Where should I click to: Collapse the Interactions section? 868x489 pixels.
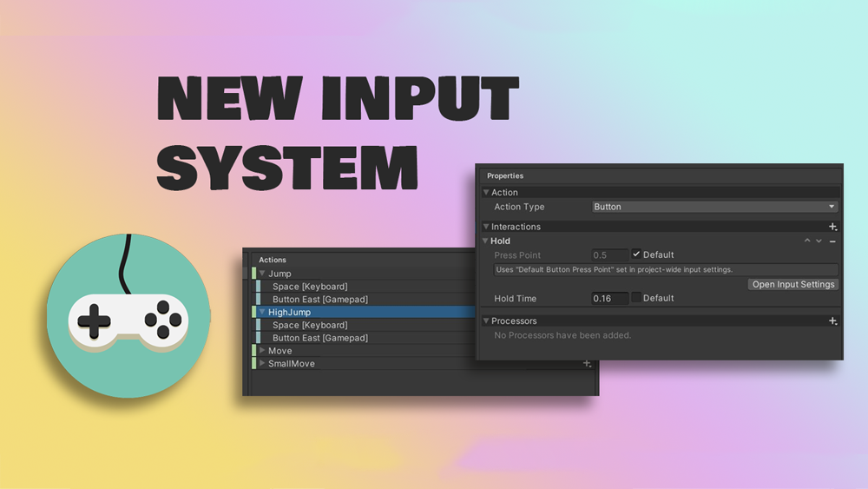point(487,227)
